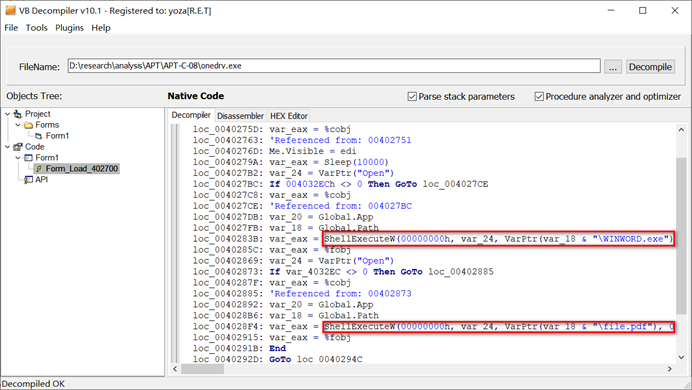Click the FileName path input field

pos(334,66)
